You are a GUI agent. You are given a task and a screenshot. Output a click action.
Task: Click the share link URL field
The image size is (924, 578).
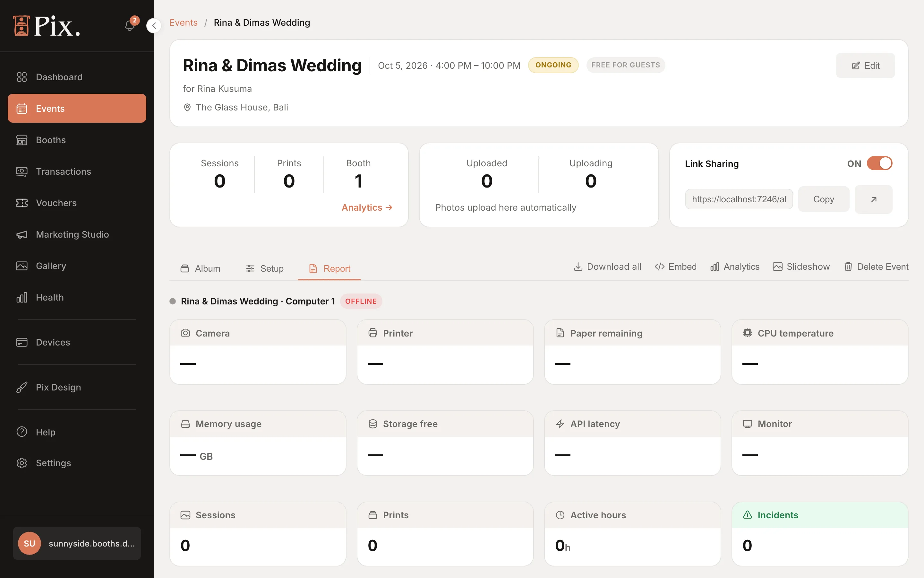[739, 199]
